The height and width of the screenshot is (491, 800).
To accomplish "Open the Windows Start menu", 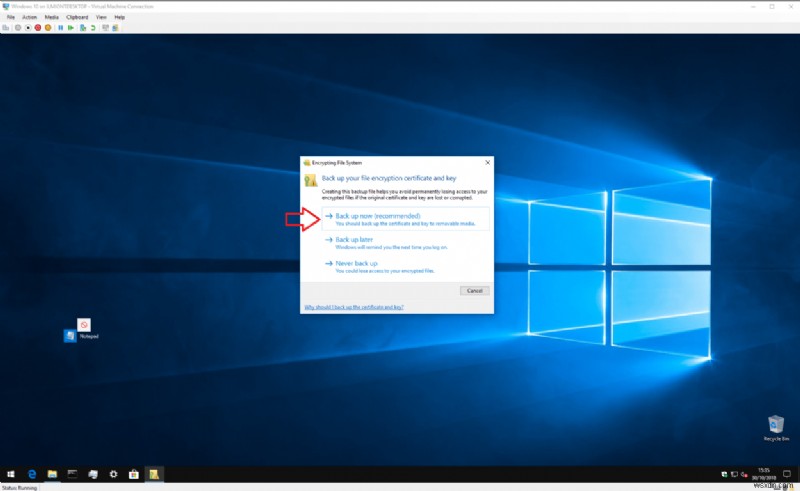I will tap(11, 474).
